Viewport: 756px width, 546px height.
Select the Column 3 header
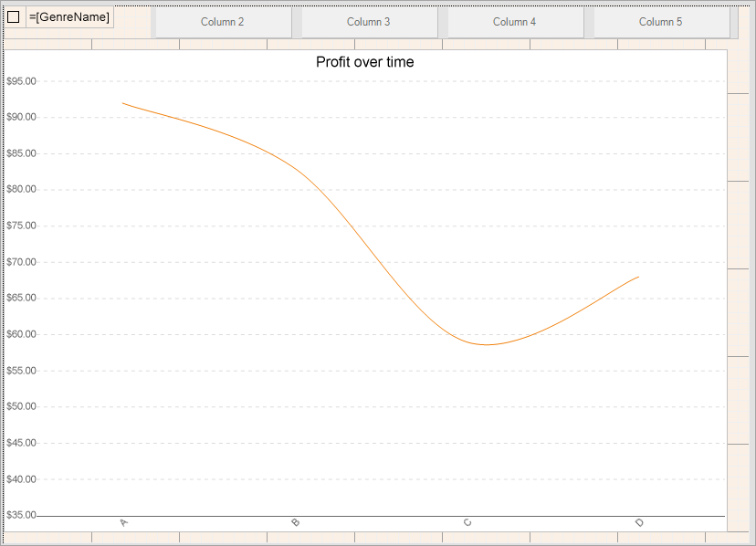368,22
